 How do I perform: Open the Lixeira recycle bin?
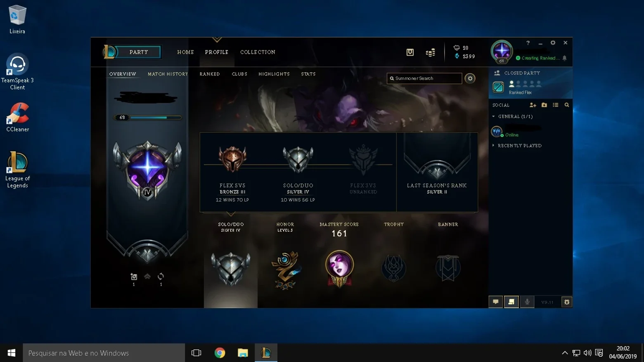tap(17, 19)
